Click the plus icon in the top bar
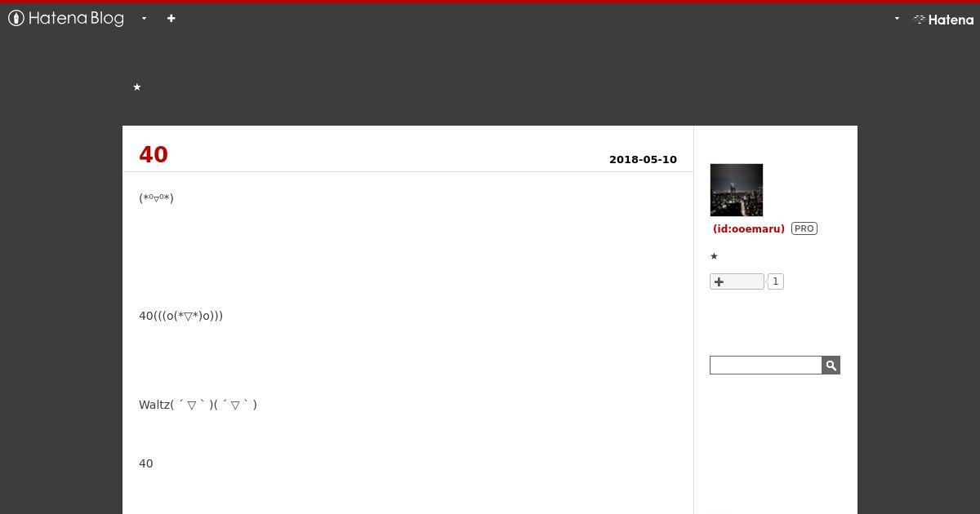The height and width of the screenshot is (514, 980). (171, 18)
